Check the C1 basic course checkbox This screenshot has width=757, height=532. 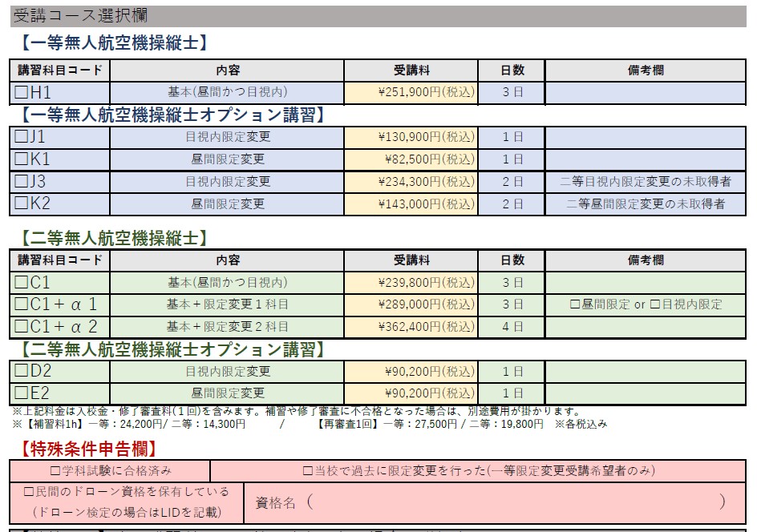pyautogui.click(x=22, y=283)
